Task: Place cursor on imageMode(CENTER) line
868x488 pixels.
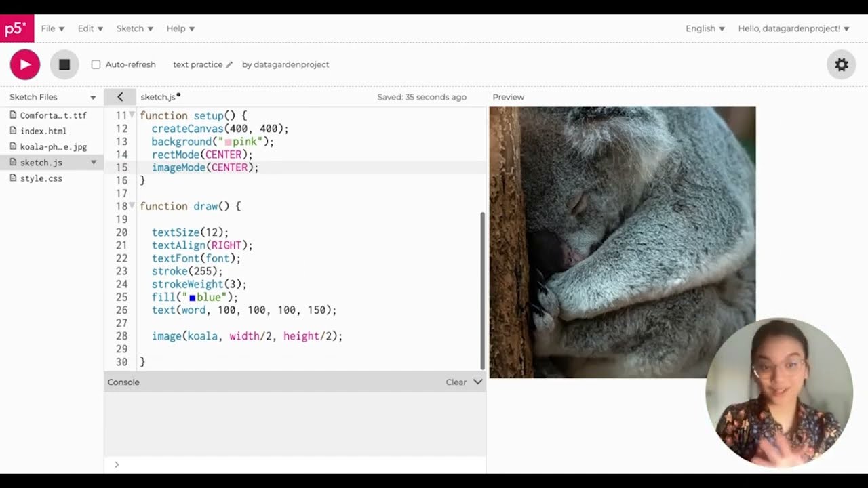Action: pyautogui.click(x=205, y=167)
